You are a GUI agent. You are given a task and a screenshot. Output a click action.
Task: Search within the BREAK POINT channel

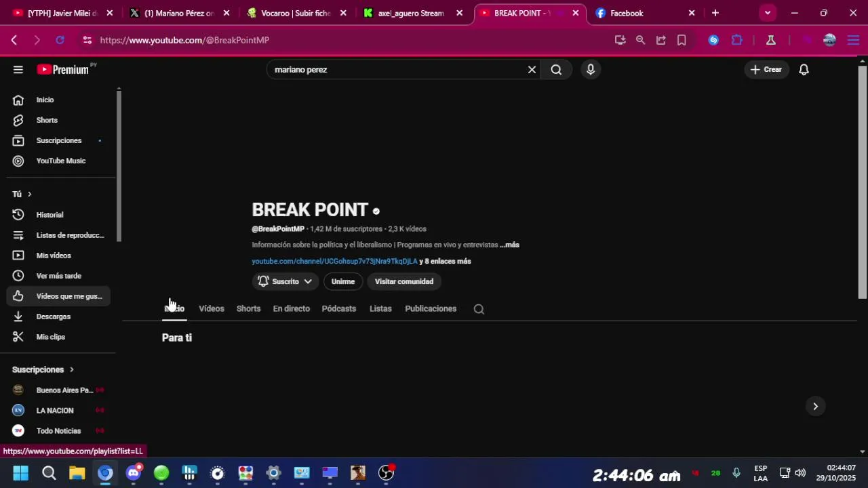[479, 309]
